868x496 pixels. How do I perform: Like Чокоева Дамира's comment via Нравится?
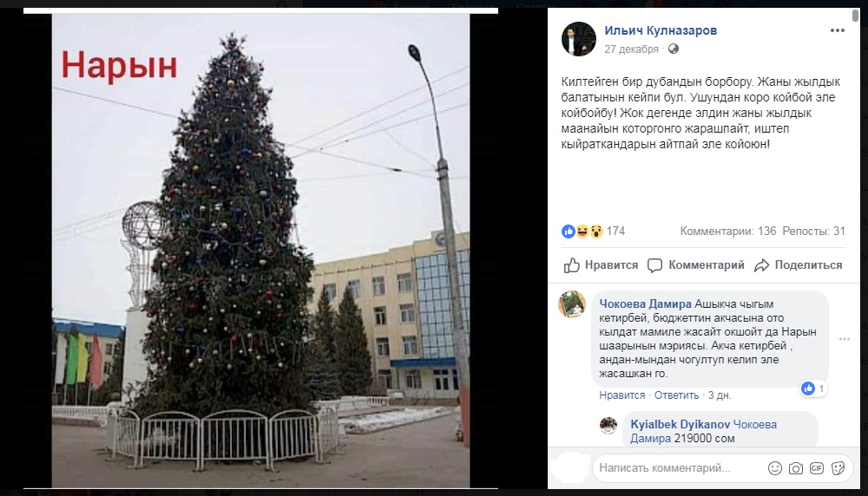point(621,395)
